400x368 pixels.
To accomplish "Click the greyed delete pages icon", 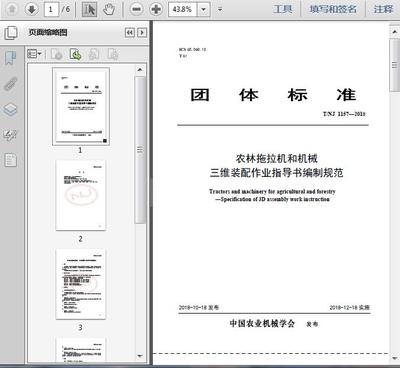I will 57,54.
